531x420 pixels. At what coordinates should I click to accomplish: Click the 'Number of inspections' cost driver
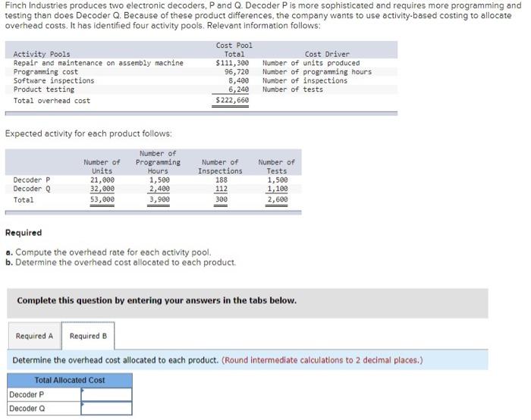[x=305, y=80]
